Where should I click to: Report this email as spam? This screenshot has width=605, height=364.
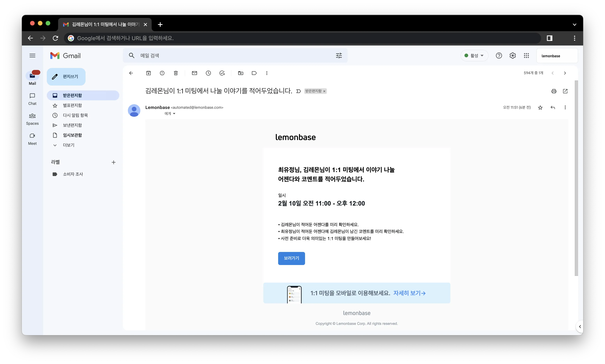pos(162,73)
